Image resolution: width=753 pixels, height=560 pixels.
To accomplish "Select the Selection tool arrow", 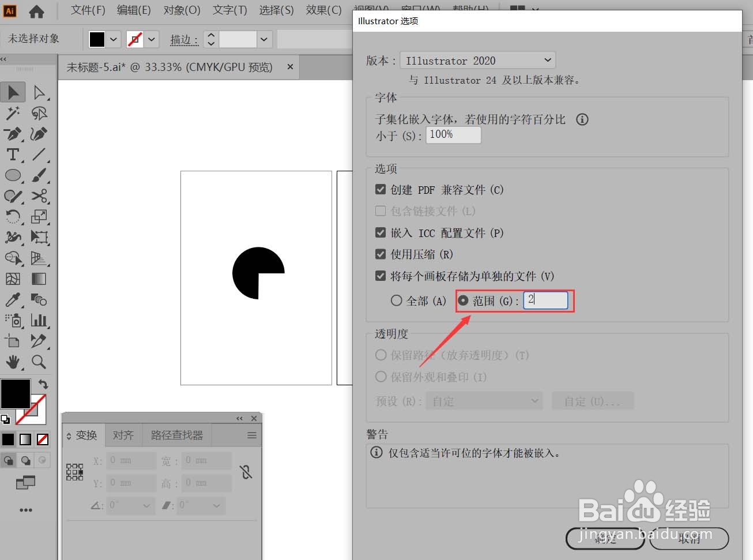I will 13,92.
